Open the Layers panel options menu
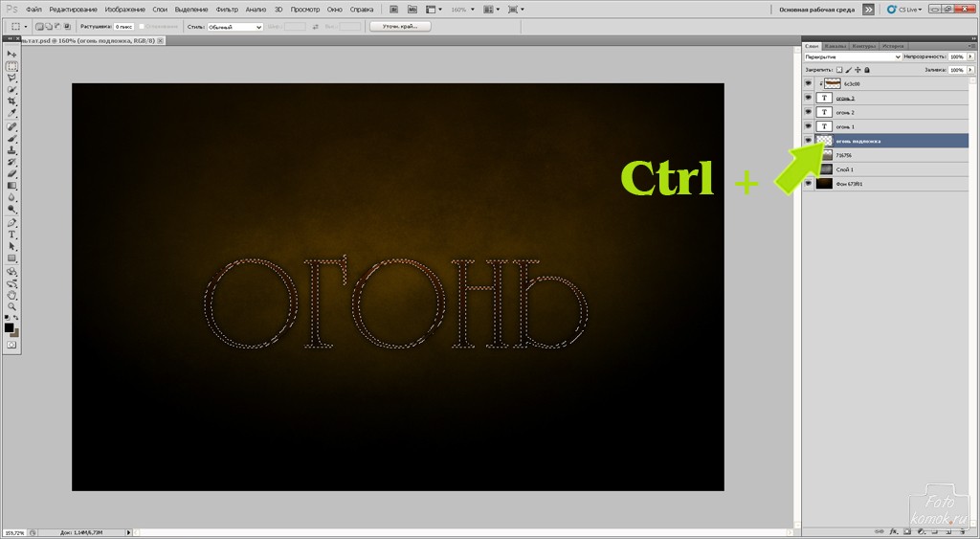Screen dimensions: 980x539 click(971, 46)
